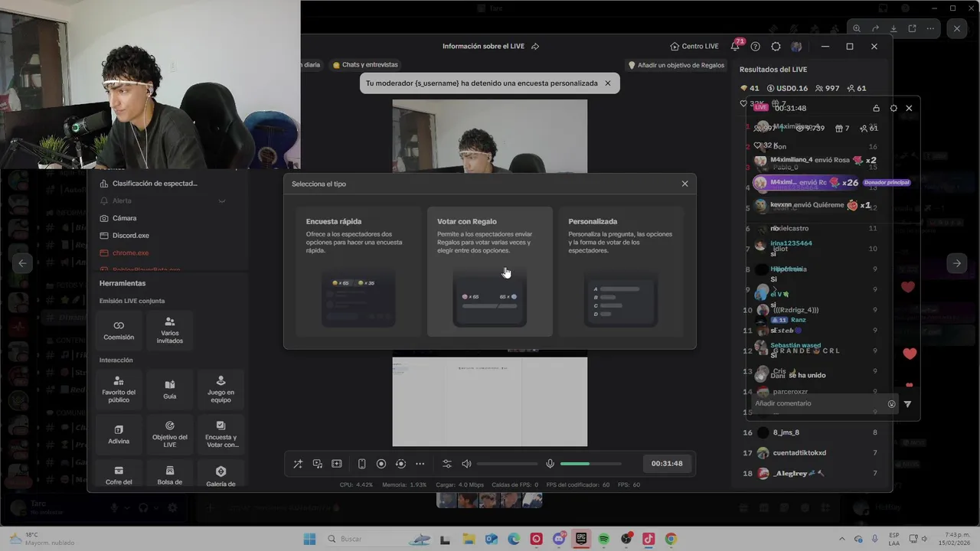Viewport: 980px width, 551px height.
Task: Open Centro LIVE
Action: pyautogui.click(x=694, y=46)
